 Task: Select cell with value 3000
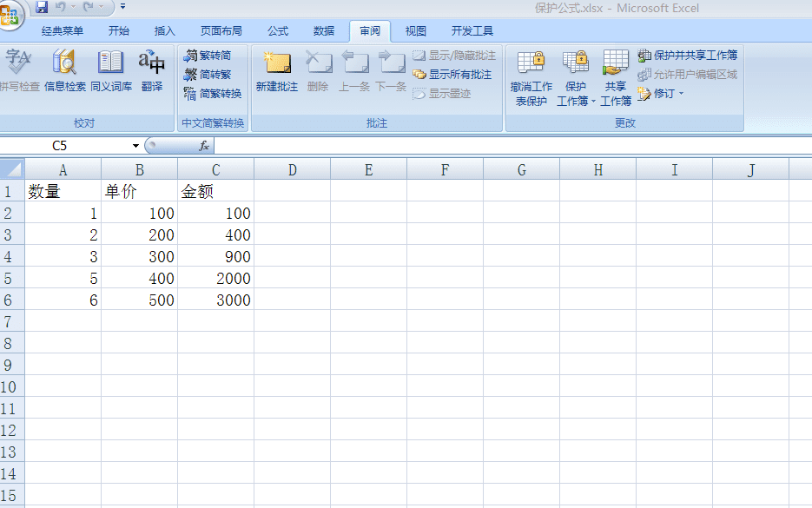coord(215,300)
